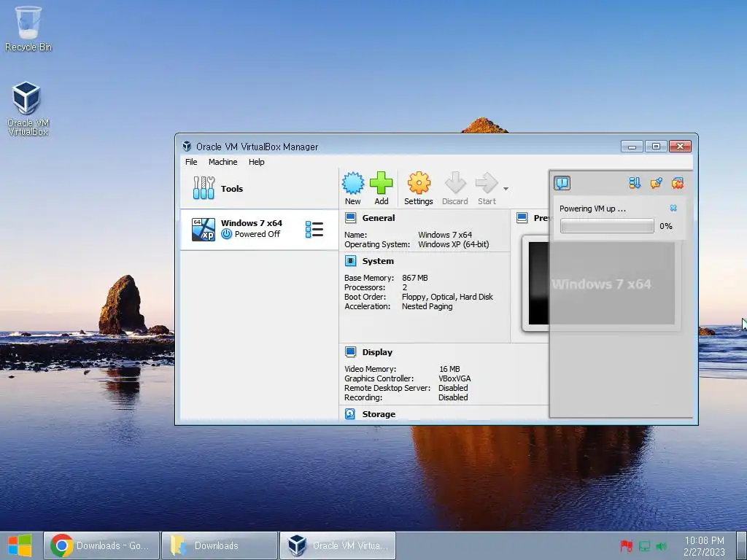Click the Preview section icon

pos(522,218)
